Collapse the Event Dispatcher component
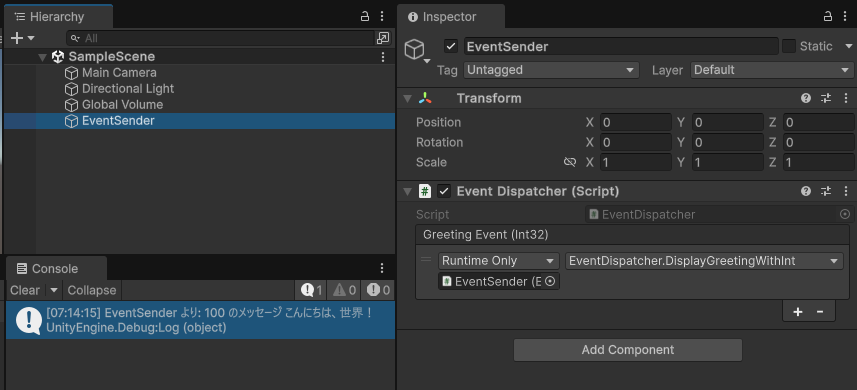The height and width of the screenshot is (390, 857). point(407,192)
